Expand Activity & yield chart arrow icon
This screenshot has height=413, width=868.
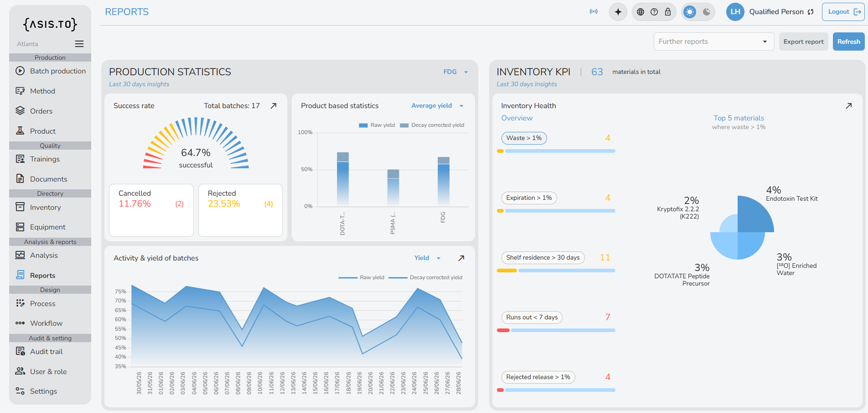coord(461,258)
